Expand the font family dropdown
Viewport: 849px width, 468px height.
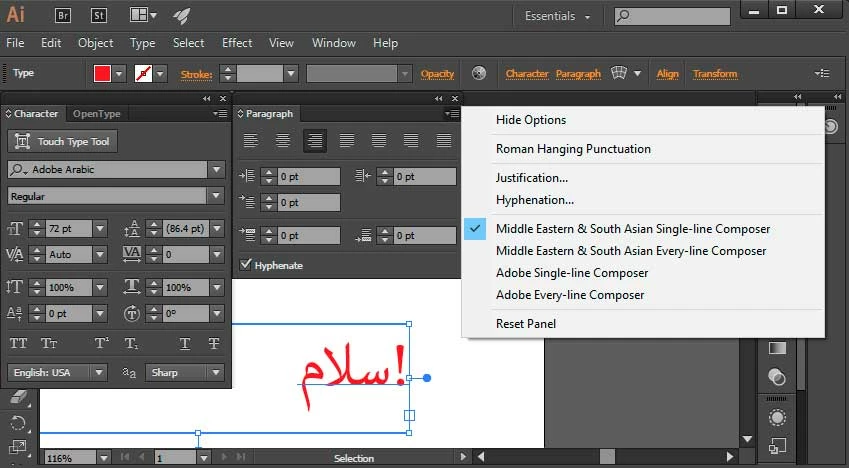click(x=217, y=169)
